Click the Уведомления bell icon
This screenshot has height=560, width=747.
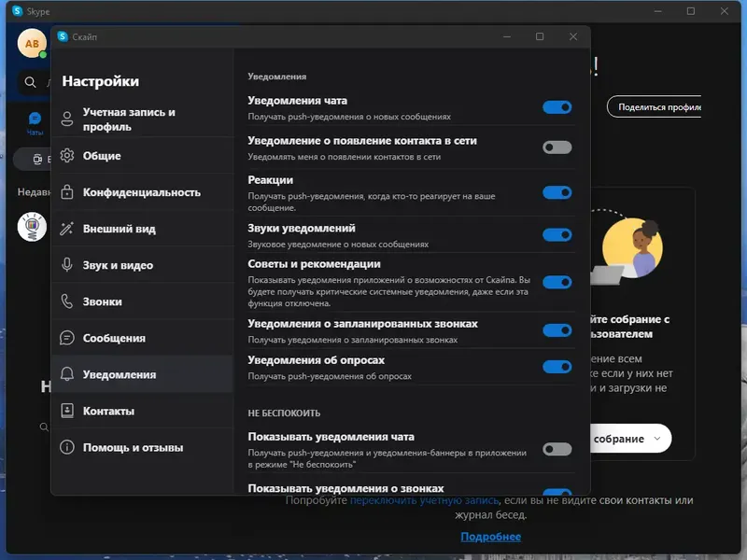click(x=66, y=373)
